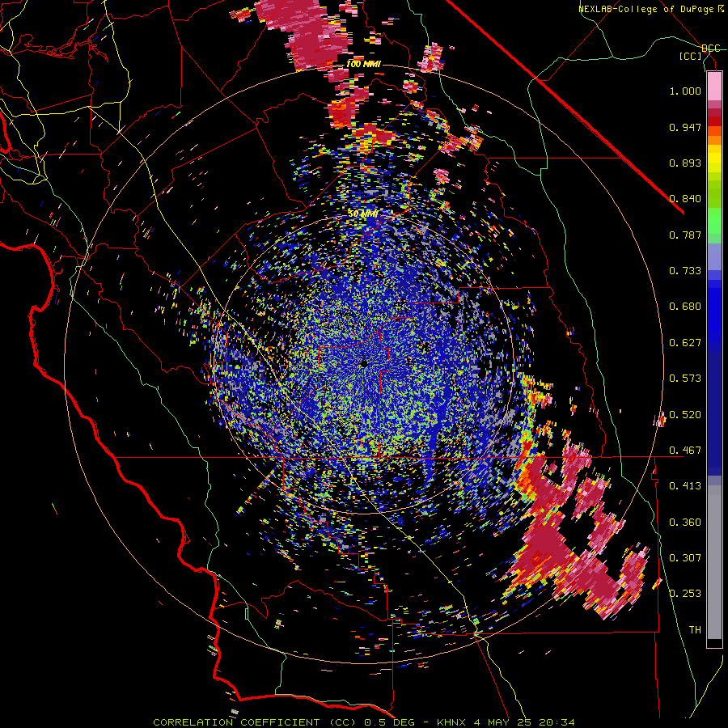Click the 0.947 scale value
Viewport: 728px width, 728px height.
tap(685, 127)
